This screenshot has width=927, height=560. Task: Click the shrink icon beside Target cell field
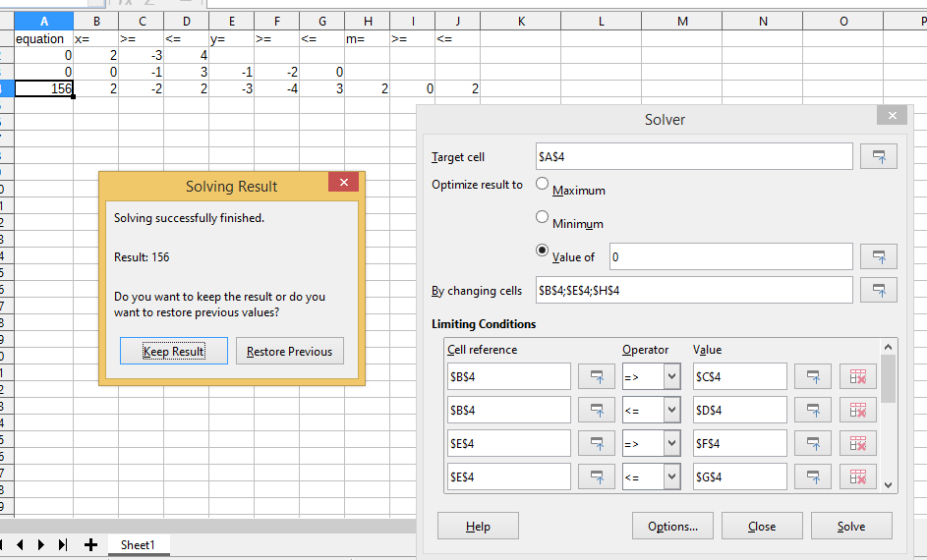pos(878,156)
